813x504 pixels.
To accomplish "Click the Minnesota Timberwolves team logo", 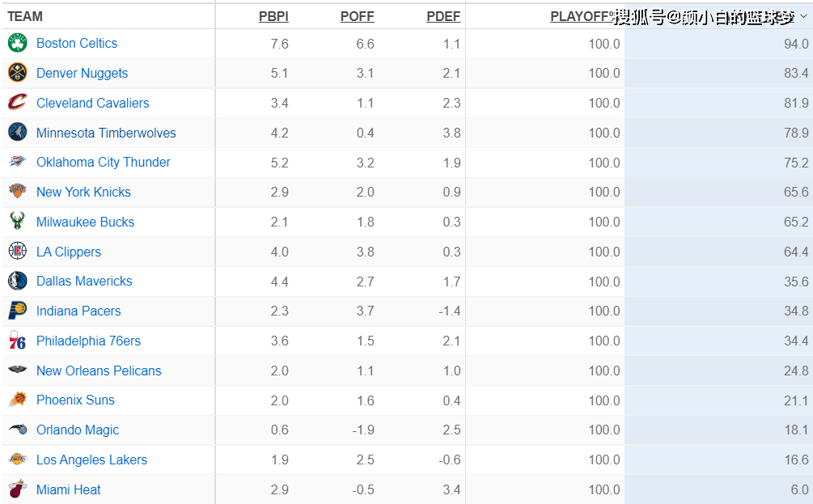I will point(18,133).
